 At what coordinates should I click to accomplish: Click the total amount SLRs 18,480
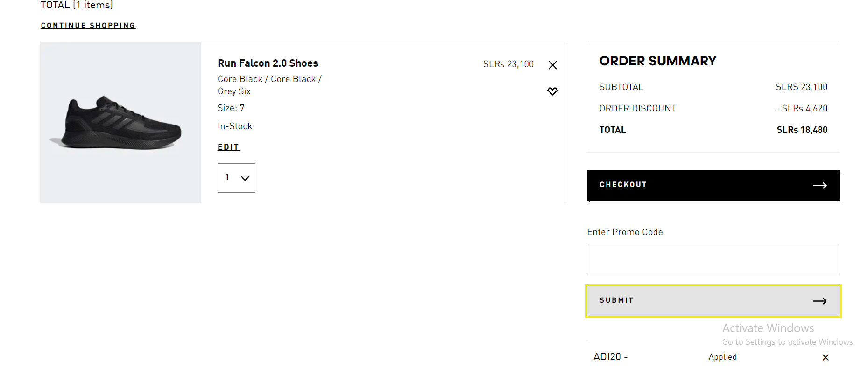802,130
